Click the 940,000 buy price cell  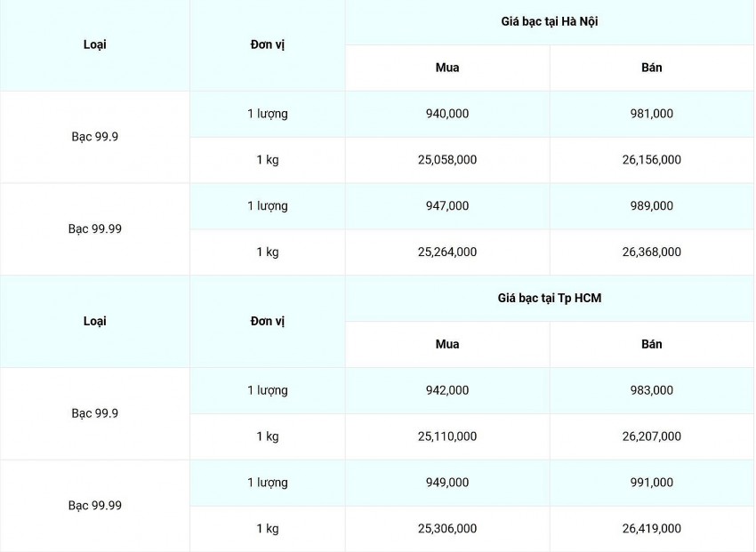(447, 114)
